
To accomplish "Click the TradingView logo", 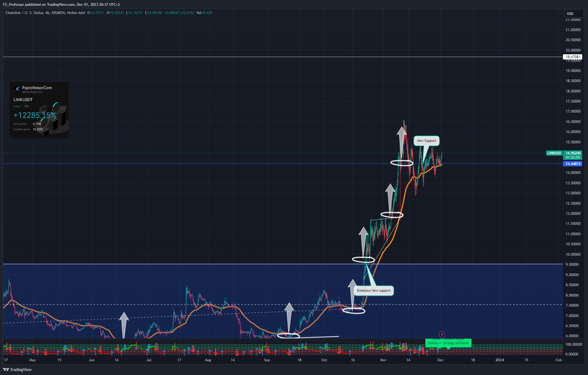I will [17, 370].
